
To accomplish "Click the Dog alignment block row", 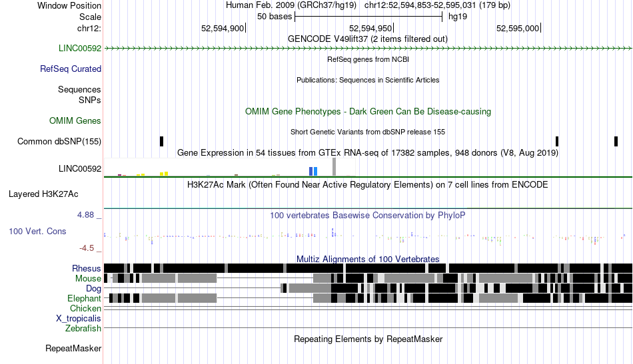I will (368, 288).
